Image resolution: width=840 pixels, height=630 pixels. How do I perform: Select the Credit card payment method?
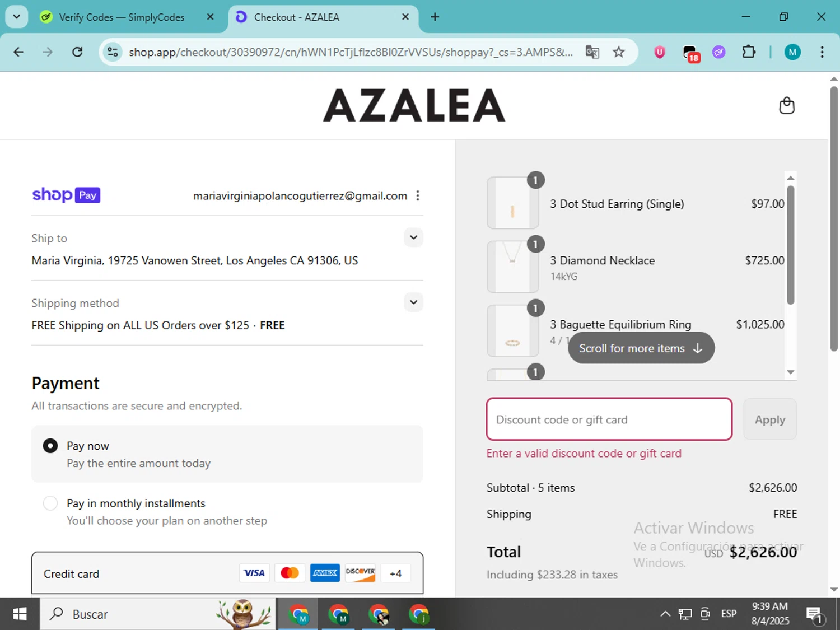coord(227,573)
